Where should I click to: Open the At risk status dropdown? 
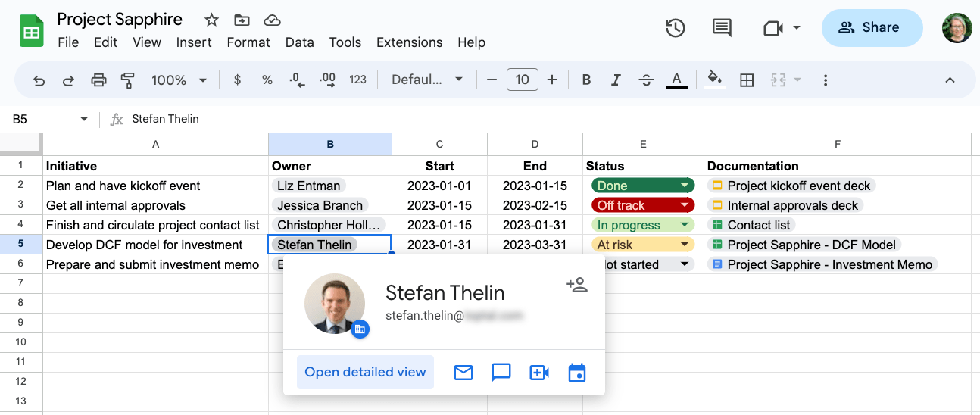pos(685,245)
